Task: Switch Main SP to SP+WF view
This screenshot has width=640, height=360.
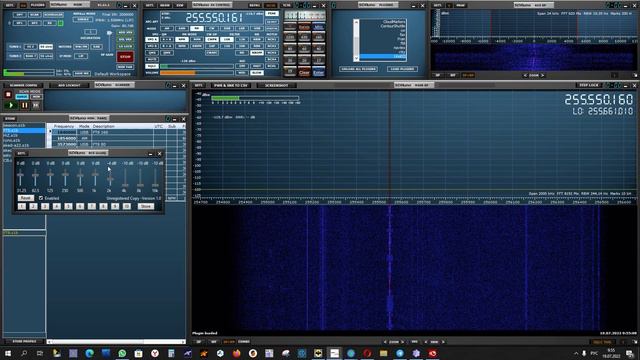Action: [x=229, y=342]
